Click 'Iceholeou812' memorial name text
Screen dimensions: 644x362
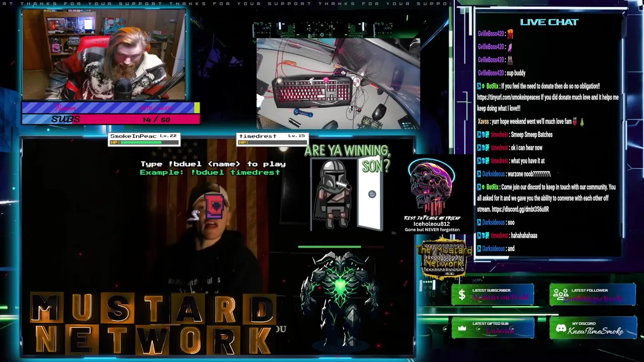click(x=431, y=224)
